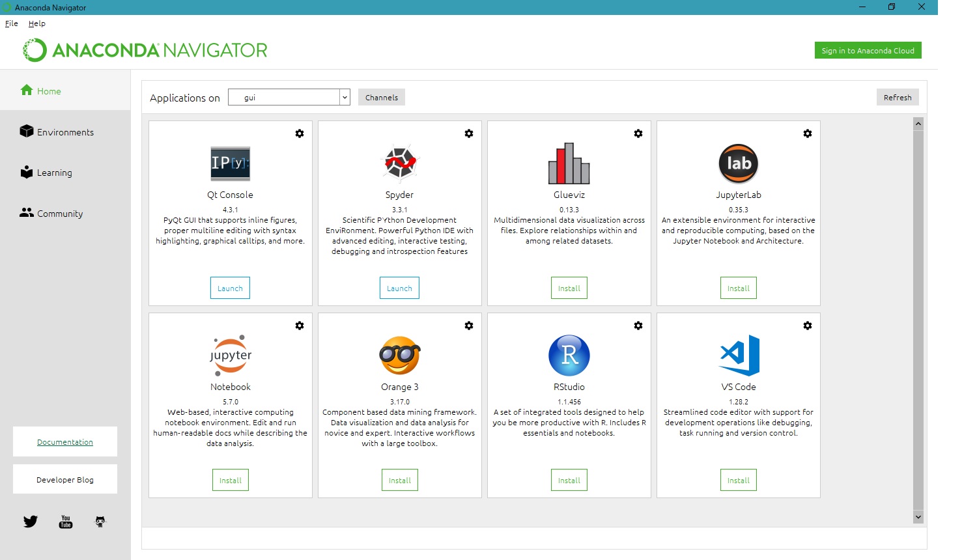The image size is (977, 560).
Task: Launch the Spyder IDE
Action: click(399, 287)
